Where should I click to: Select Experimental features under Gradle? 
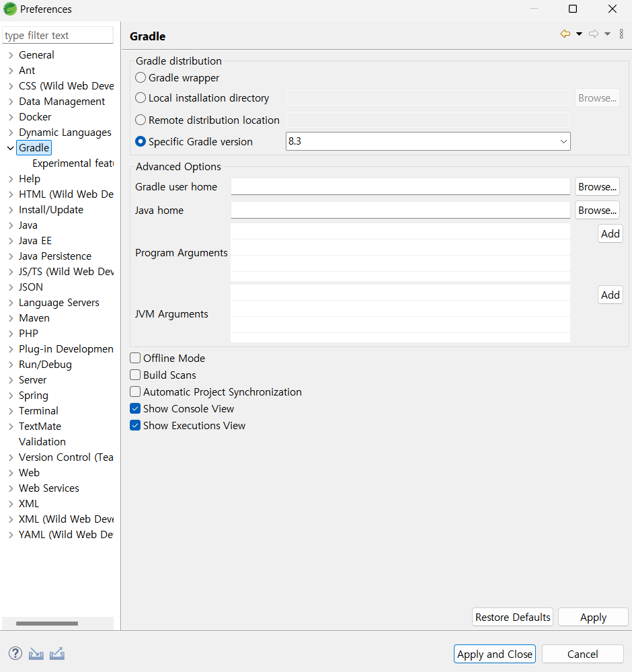coord(73,163)
